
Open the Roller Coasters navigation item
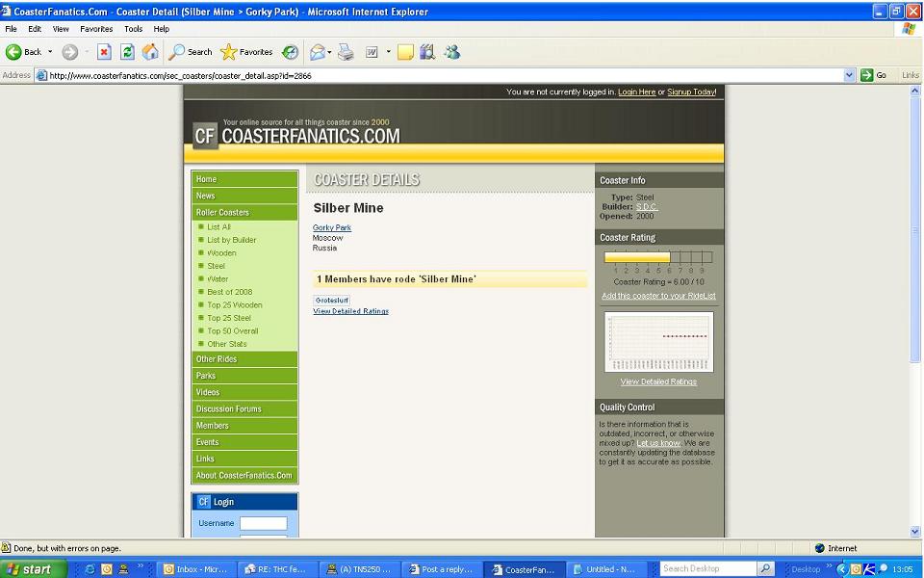pyautogui.click(x=244, y=212)
